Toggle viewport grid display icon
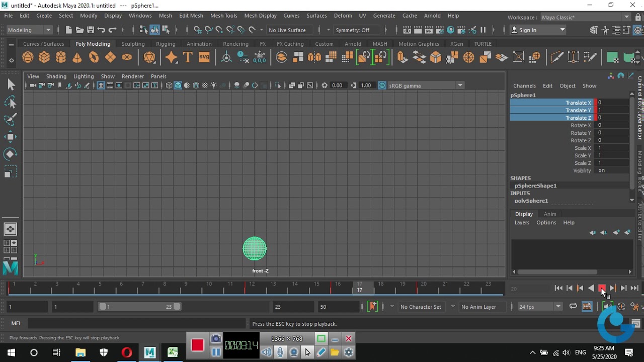 tap(101, 85)
